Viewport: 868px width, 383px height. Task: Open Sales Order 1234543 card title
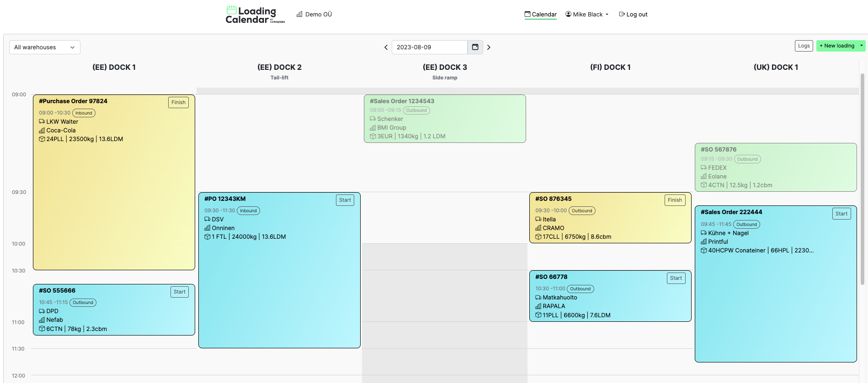coord(402,101)
